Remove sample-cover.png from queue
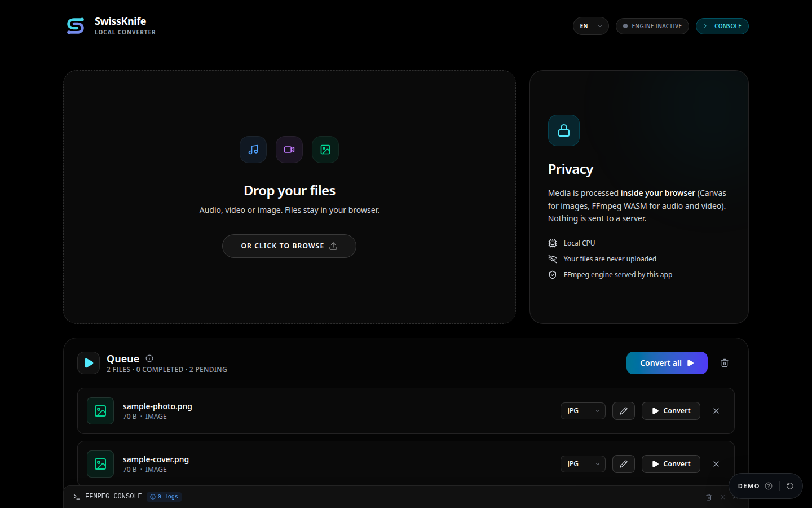 [716, 464]
